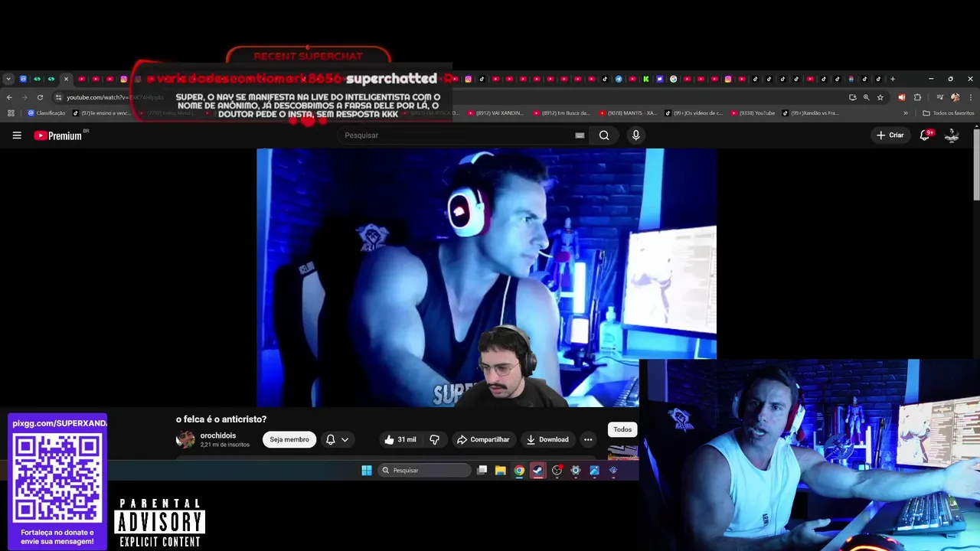The image size is (980, 551).
Task: Open the three-dot more actions menu
Action: [588, 439]
